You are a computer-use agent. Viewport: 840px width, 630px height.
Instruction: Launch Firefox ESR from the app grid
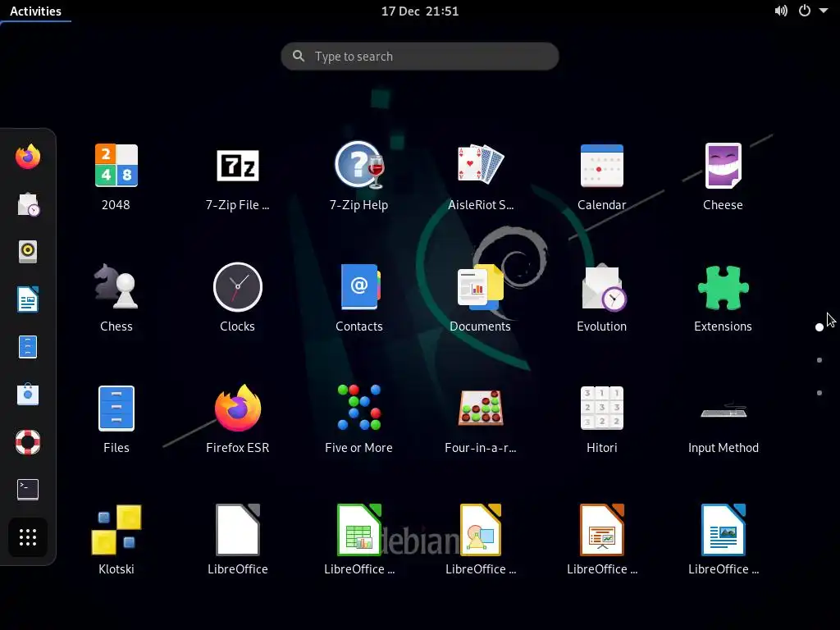(237, 409)
